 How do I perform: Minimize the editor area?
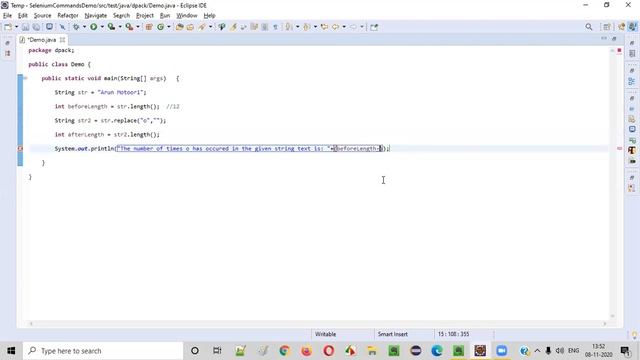point(604,38)
